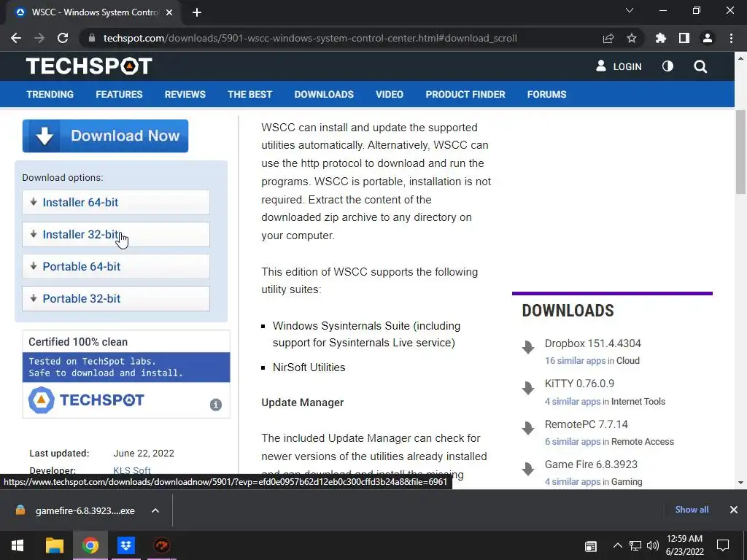The height and width of the screenshot is (560, 747).
Task: Click the download arrow beside Game Fire
Action: click(x=528, y=469)
